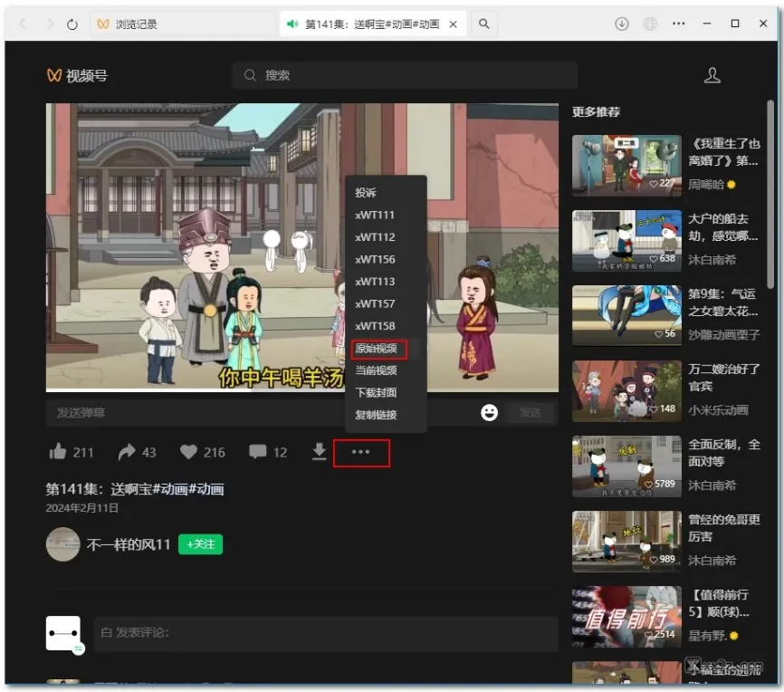The image size is (784, 692).
Task: Click the 发送弹幕 input field
Action: click(x=260, y=413)
